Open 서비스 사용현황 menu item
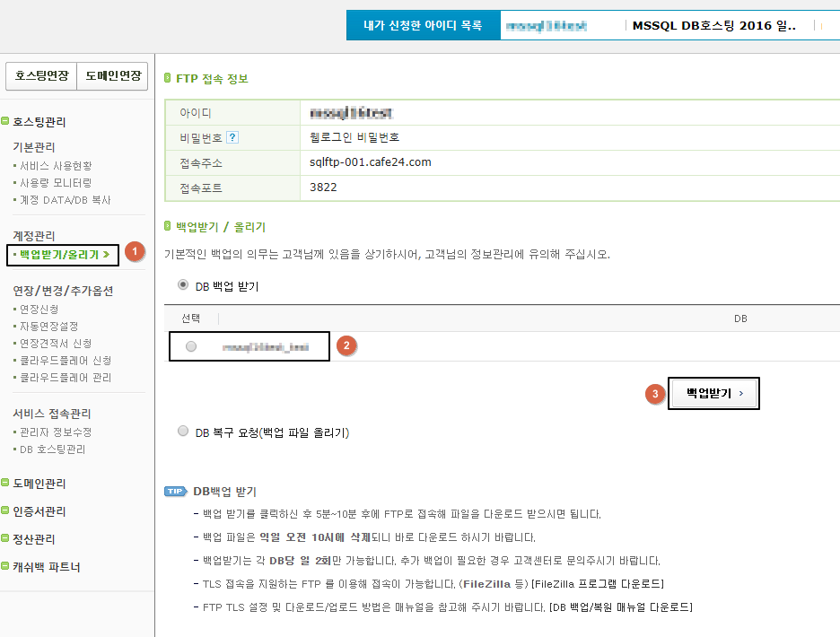This screenshot has width=840, height=637. [56, 166]
